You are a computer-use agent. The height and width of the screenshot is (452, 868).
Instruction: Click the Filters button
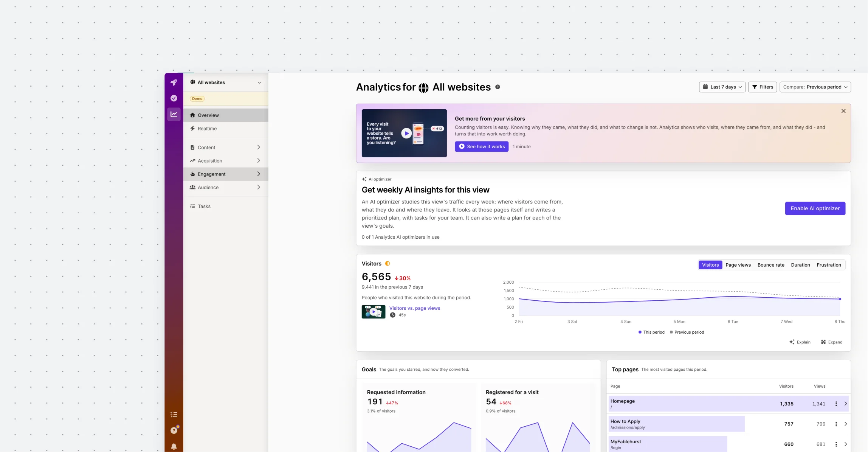tap(763, 87)
